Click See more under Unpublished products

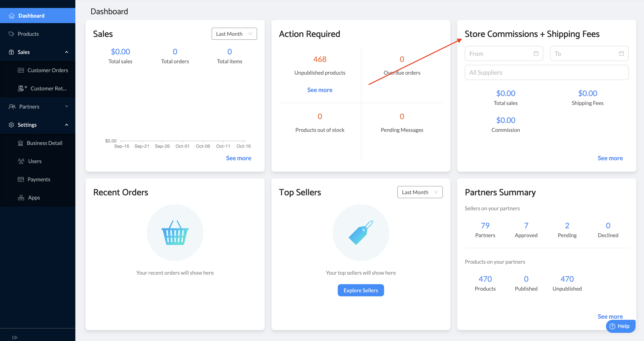coord(320,90)
